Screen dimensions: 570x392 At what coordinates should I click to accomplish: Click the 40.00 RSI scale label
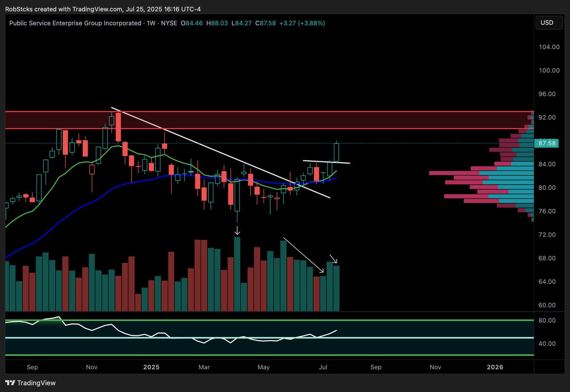pyautogui.click(x=548, y=344)
